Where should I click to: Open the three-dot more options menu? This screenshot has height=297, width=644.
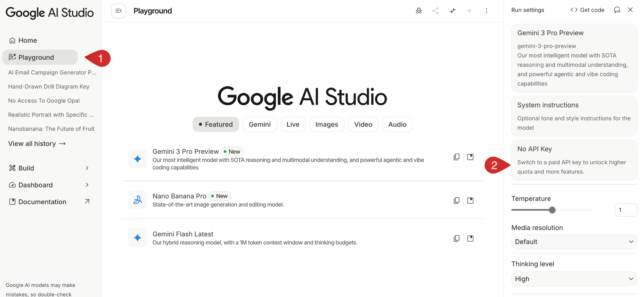point(486,11)
